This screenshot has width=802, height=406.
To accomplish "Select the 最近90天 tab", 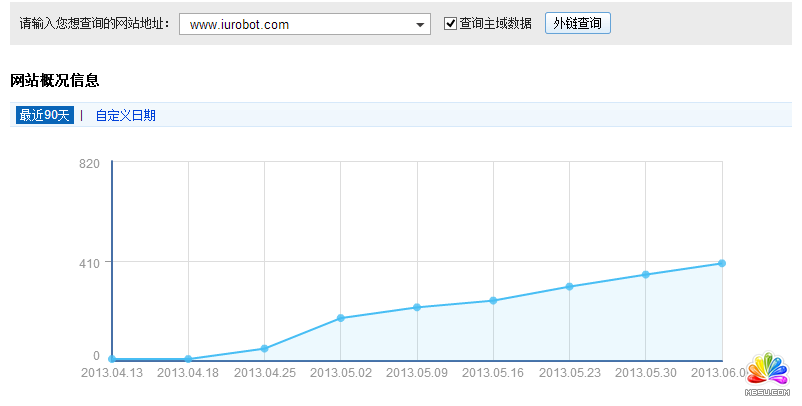I will [45, 115].
